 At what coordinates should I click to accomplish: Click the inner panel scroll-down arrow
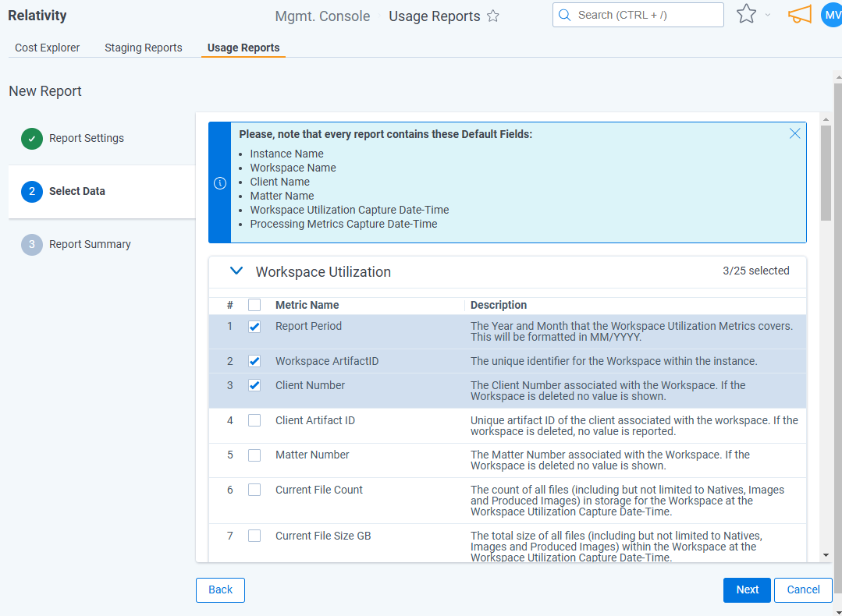pyautogui.click(x=826, y=555)
